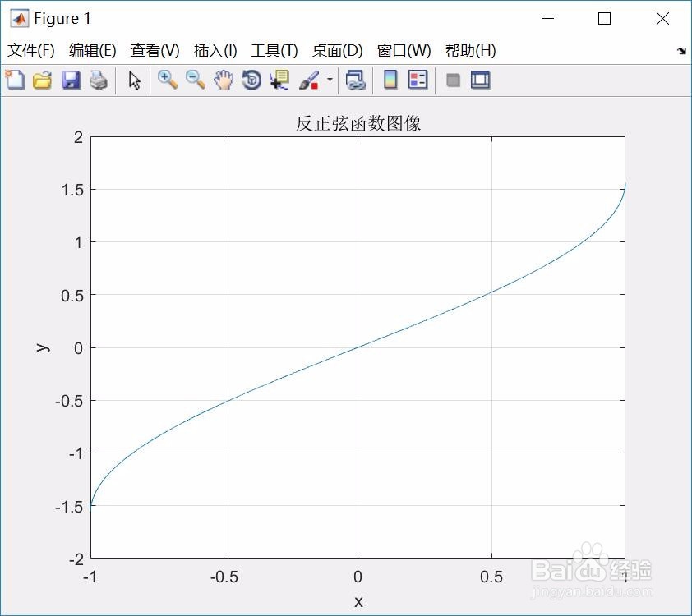This screenshot has height=616, width=692.
Task: Minimize the Figure 1 window
Action: 547,19
